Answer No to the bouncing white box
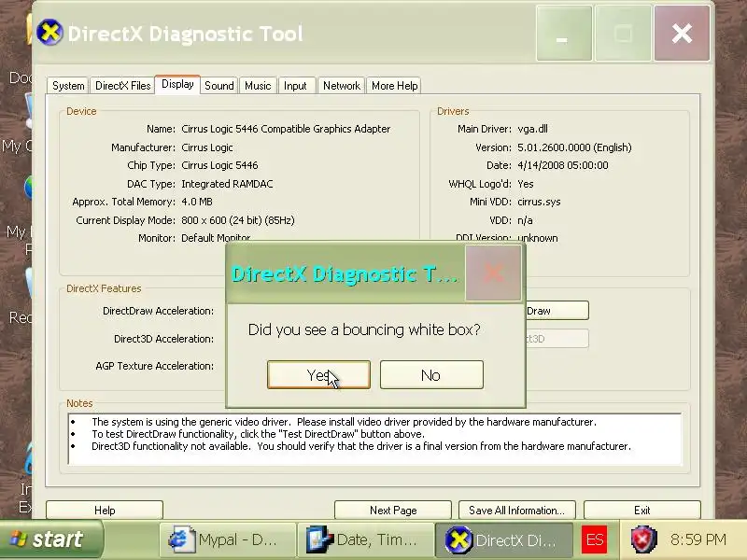This screenshot has width=747, height=560. (431, 375)
